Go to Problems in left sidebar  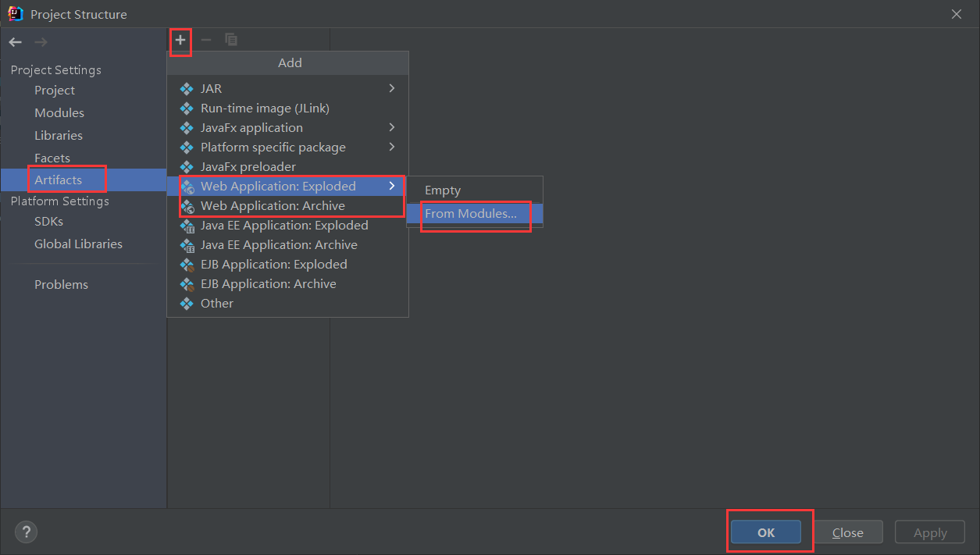pyautogui.click(x=61, y=285)
